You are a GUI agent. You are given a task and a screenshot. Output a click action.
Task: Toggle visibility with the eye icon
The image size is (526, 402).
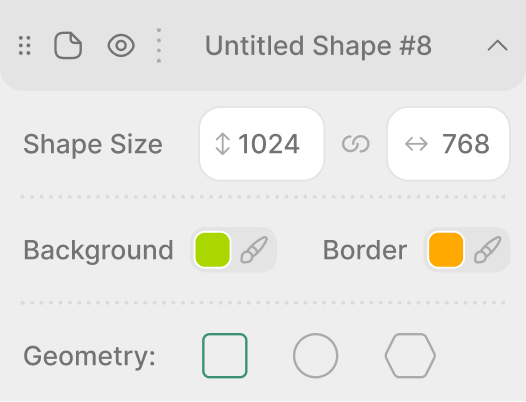[x=121, y=45]
